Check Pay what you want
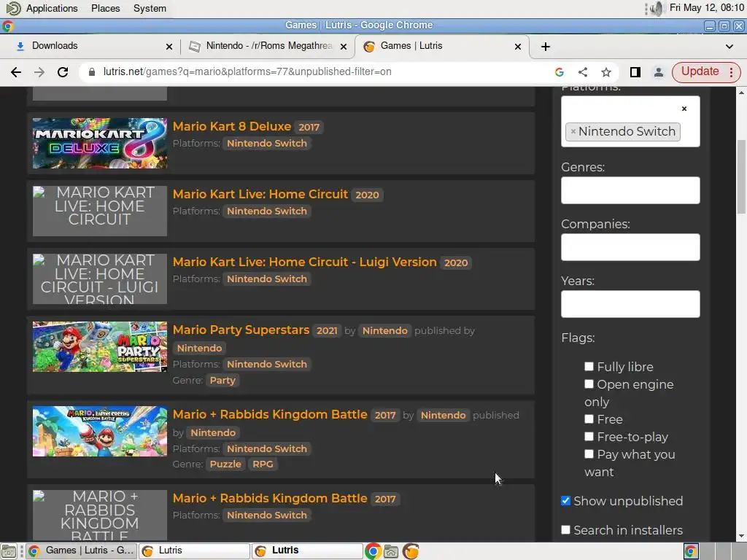This screenshot has height=560, width=747. [589, 454]
